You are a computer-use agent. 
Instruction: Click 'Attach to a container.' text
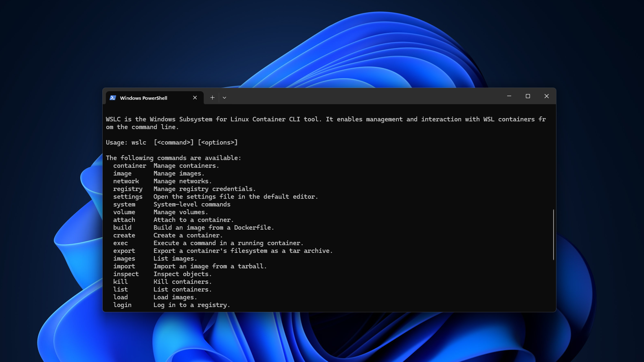193,220
